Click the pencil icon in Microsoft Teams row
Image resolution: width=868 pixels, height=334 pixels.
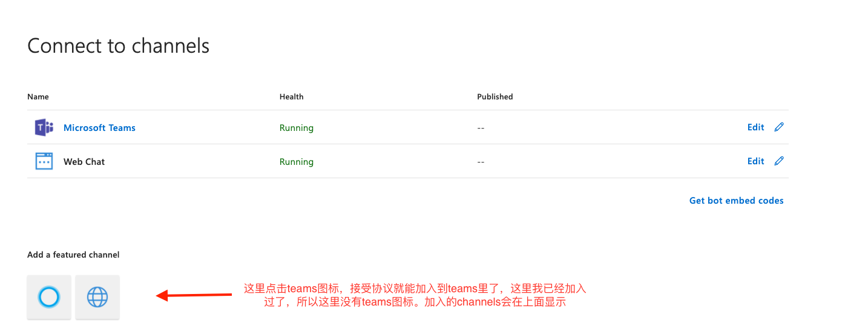click(779, 127)
